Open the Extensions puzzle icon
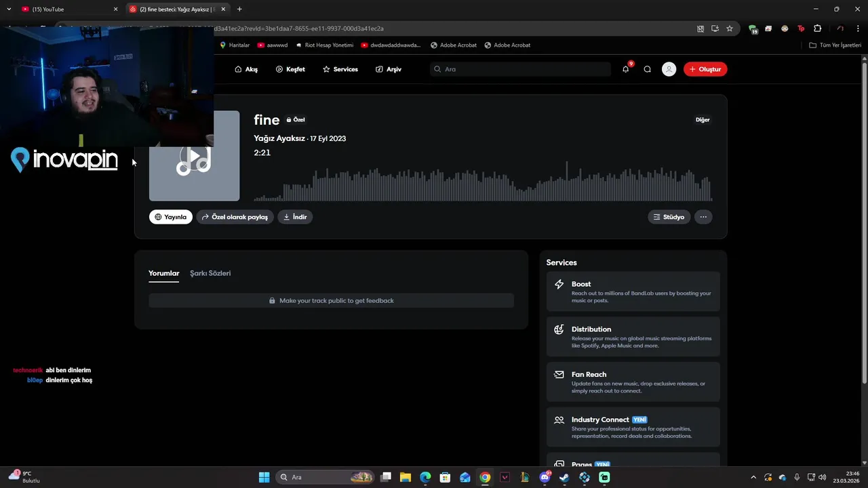This screenshot has width=868, height=488. point(817,28)
